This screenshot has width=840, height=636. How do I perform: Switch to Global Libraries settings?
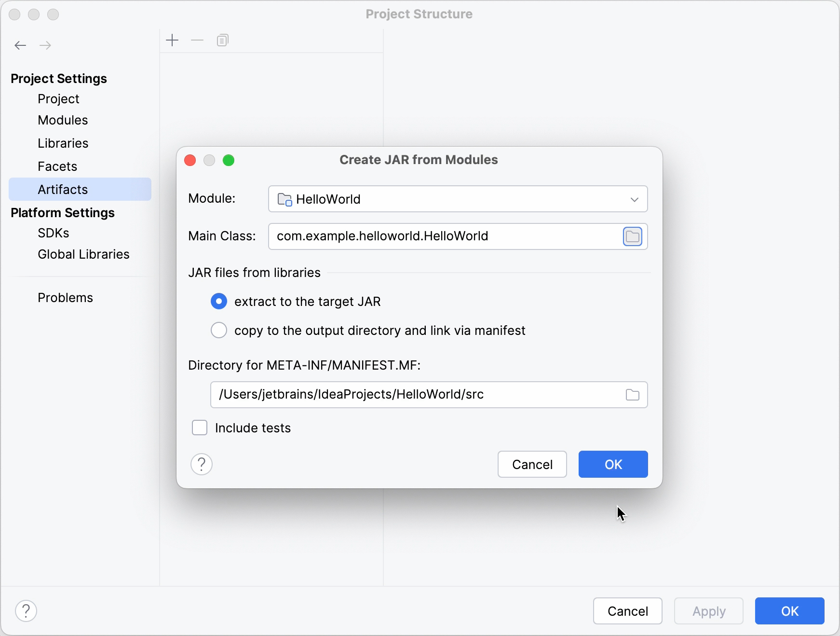pos(83,254)
